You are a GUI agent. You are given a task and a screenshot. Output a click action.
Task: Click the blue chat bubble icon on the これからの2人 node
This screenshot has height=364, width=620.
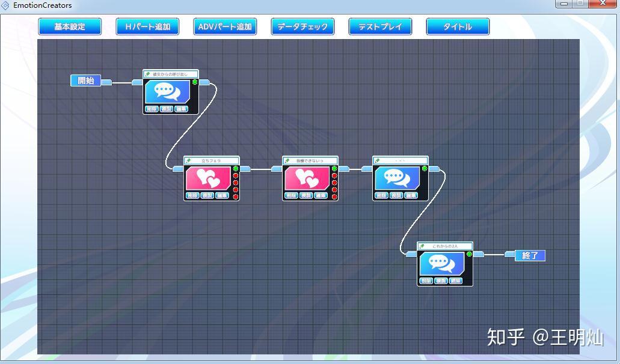(442, 264)
